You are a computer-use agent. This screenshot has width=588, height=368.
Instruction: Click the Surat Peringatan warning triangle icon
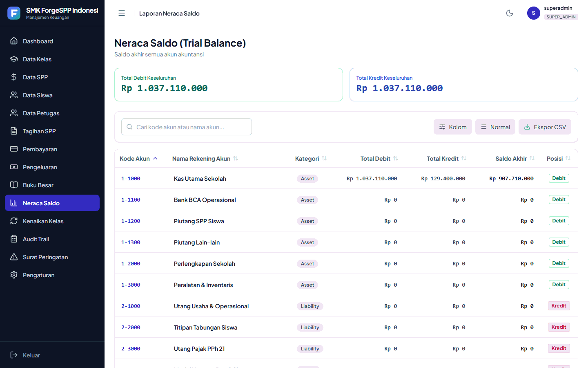(14, 257)
